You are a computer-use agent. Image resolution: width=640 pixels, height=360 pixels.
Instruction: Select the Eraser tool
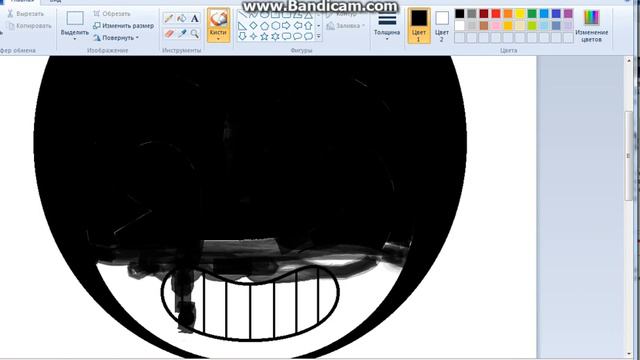169,33
